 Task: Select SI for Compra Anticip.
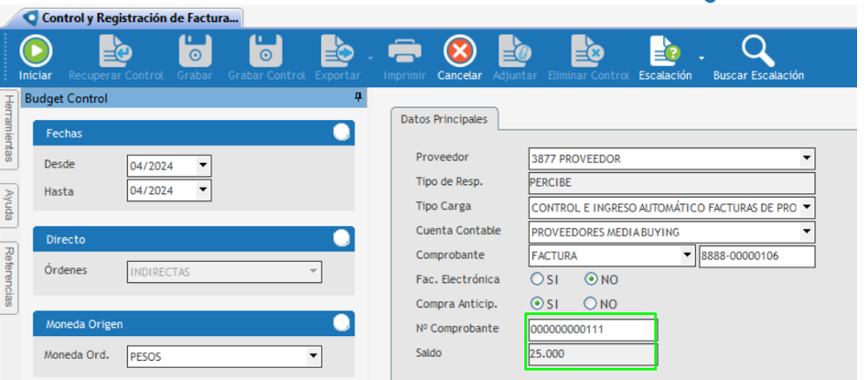537,304
